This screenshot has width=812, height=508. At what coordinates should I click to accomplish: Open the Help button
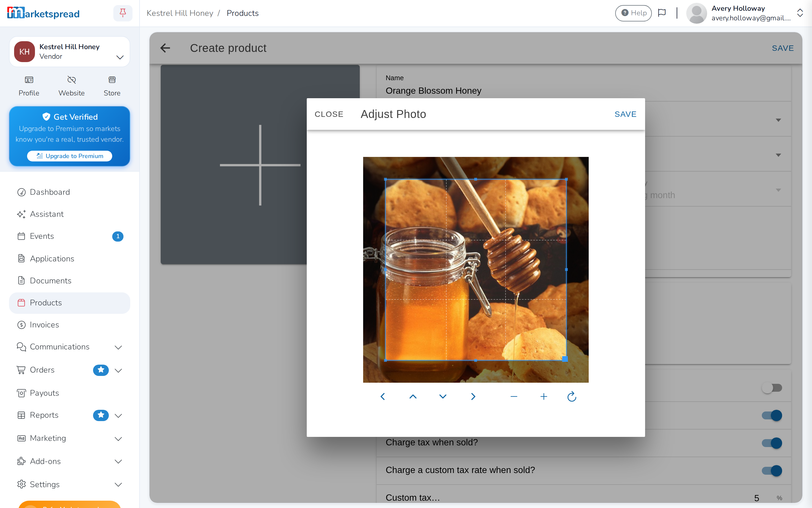(x=633, y=13)
